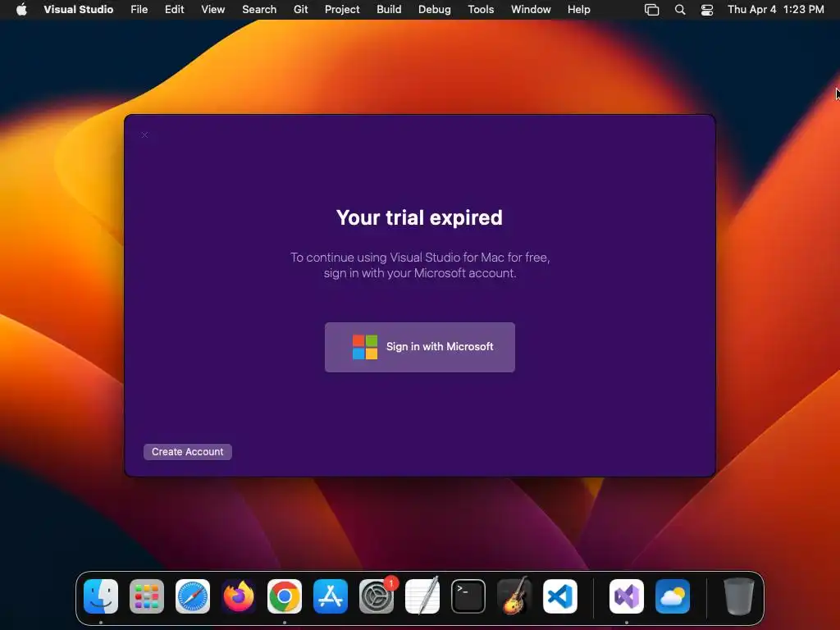Launch Safari from the Dock

(193, 596)
